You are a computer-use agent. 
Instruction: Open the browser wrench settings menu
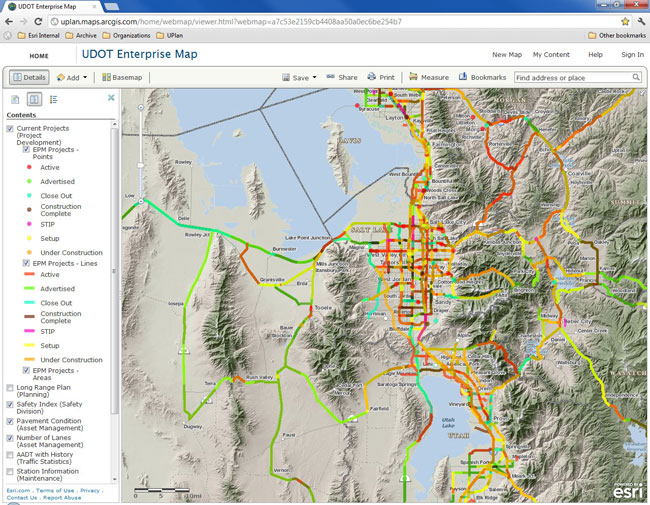click(x=641, y=22)
